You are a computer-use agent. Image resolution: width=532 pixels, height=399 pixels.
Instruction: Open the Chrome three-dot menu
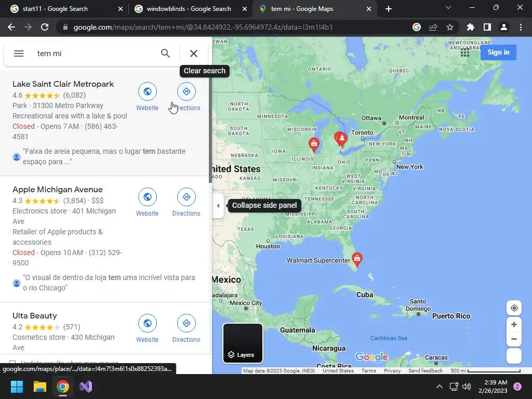click(521, 27)
